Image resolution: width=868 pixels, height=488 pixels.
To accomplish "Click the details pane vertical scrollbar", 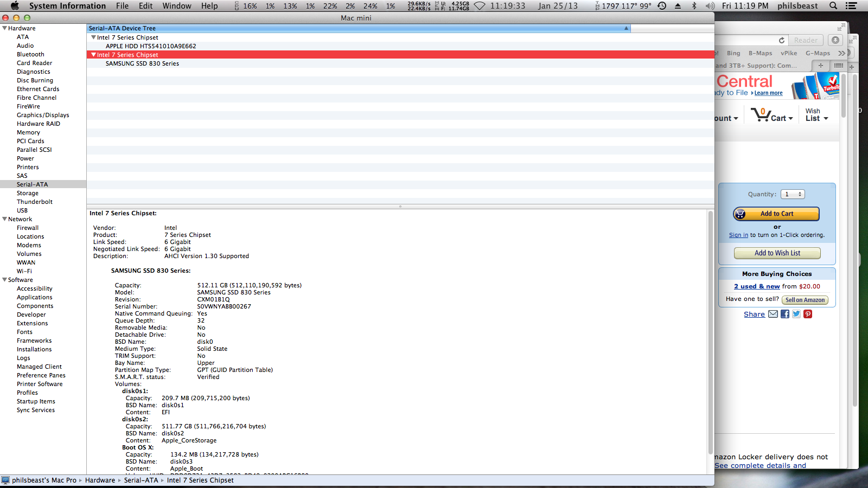I will click(710, 333).
